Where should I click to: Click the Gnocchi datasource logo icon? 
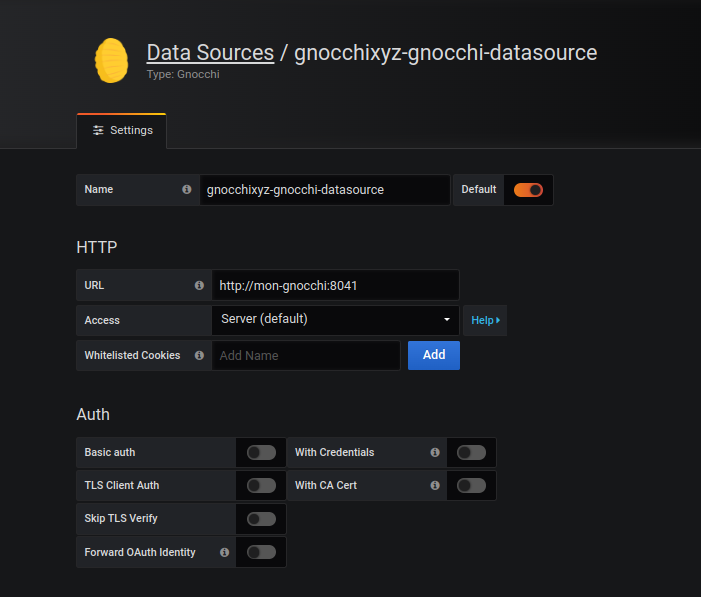point(112,61)
